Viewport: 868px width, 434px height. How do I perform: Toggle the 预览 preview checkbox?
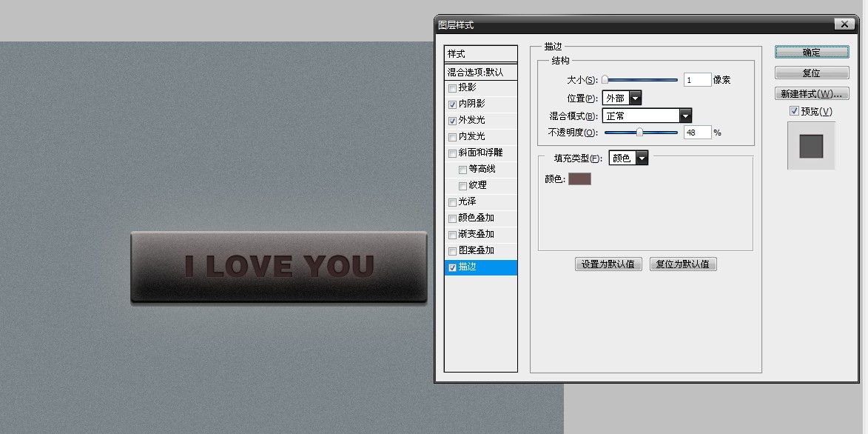pyautogui.click(x=794, y=112)
